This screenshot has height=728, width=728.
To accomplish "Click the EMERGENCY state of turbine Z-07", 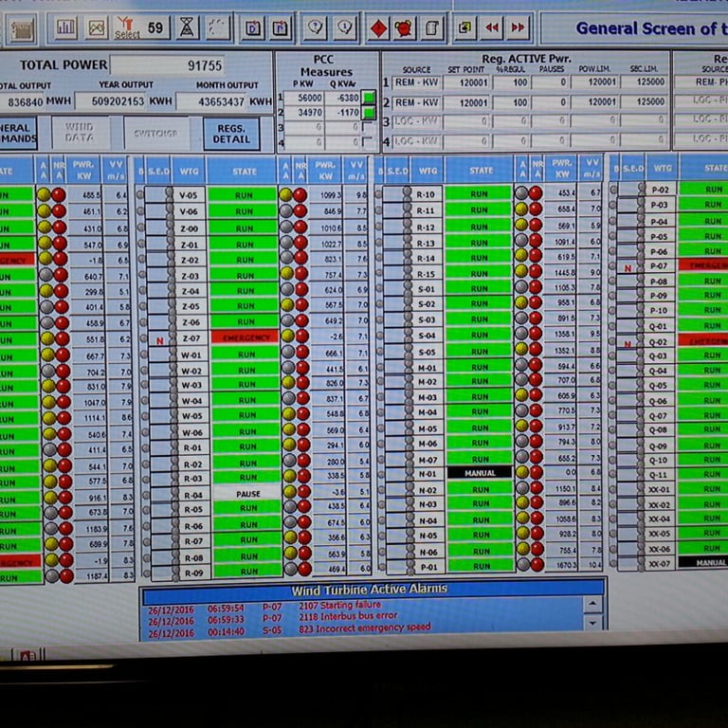I will (x=246, y=337).
